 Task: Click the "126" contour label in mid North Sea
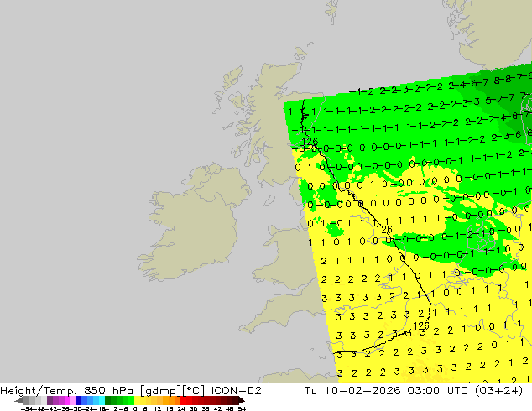click(x=384, y=230)
